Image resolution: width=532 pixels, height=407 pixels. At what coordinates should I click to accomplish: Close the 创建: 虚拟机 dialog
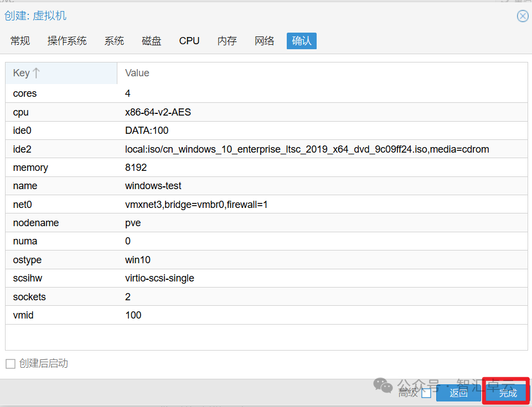click(x=523, y=16)
